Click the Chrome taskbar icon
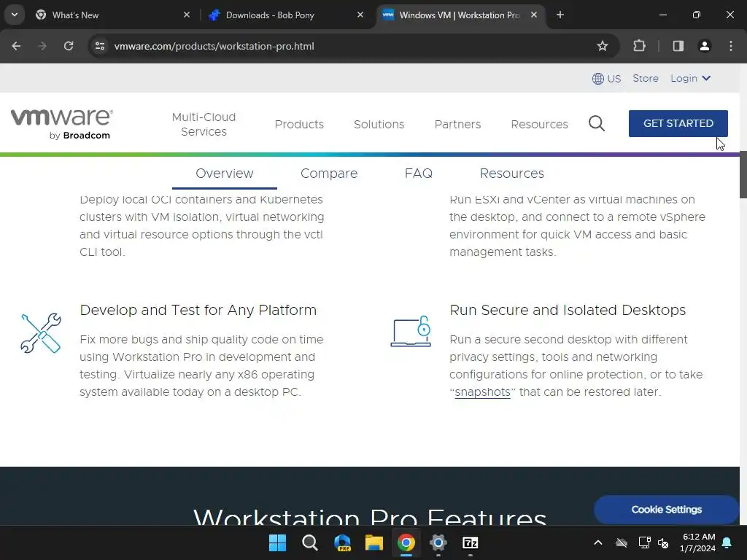The image size is (747, 560). click(x=406, y=542)
